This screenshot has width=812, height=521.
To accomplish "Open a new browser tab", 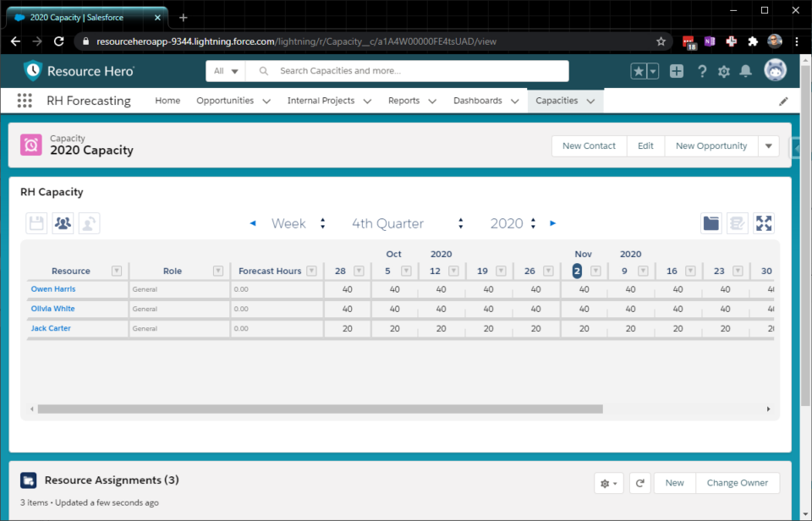I will (x=183, y=18).
